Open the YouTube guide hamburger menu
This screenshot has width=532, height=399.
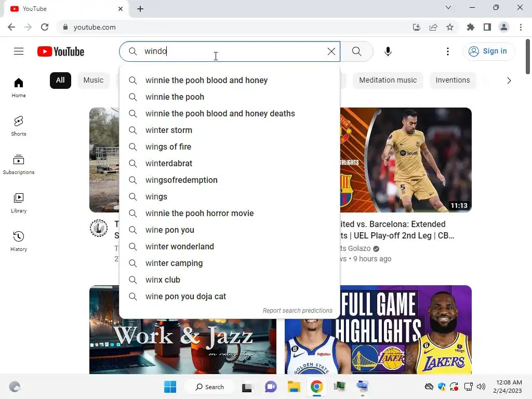[19, 51]
